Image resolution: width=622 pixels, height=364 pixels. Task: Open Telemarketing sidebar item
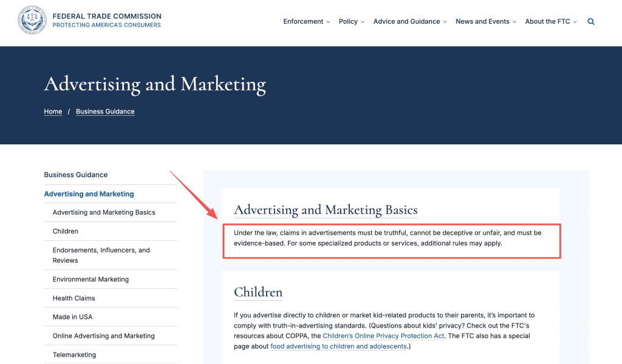(x=74, y=355)
